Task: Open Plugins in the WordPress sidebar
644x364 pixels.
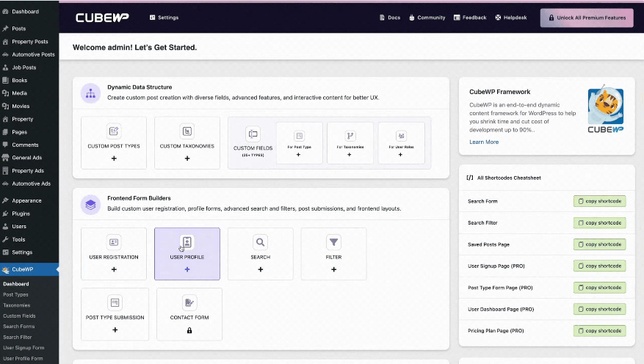Action: pyautogui.click(x=21, y=214)
